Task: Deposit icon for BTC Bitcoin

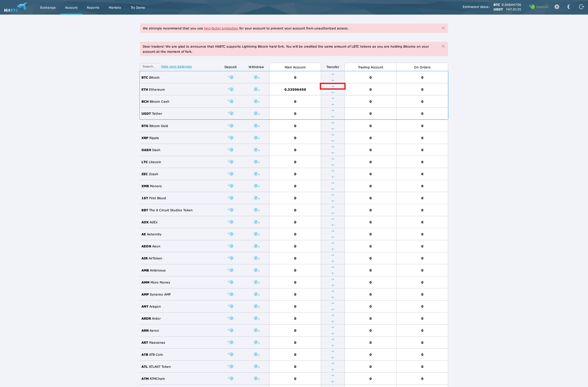Action: point(231,77)
